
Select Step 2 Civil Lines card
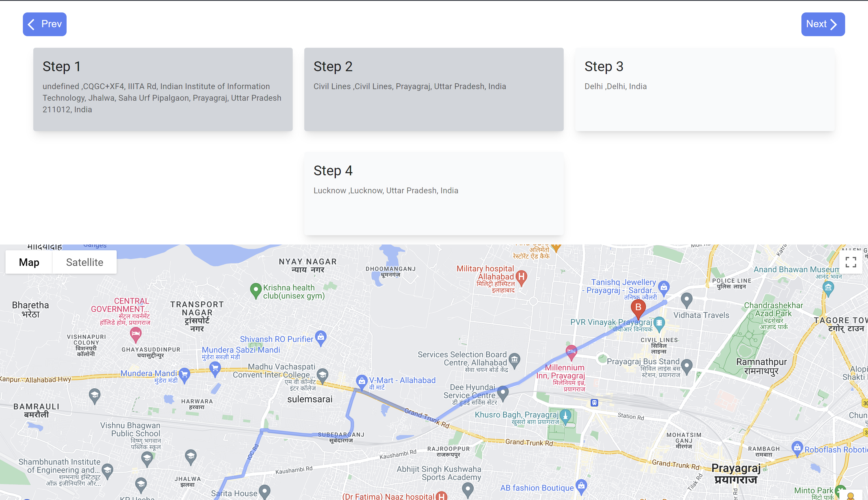click(x=434, y=89)
